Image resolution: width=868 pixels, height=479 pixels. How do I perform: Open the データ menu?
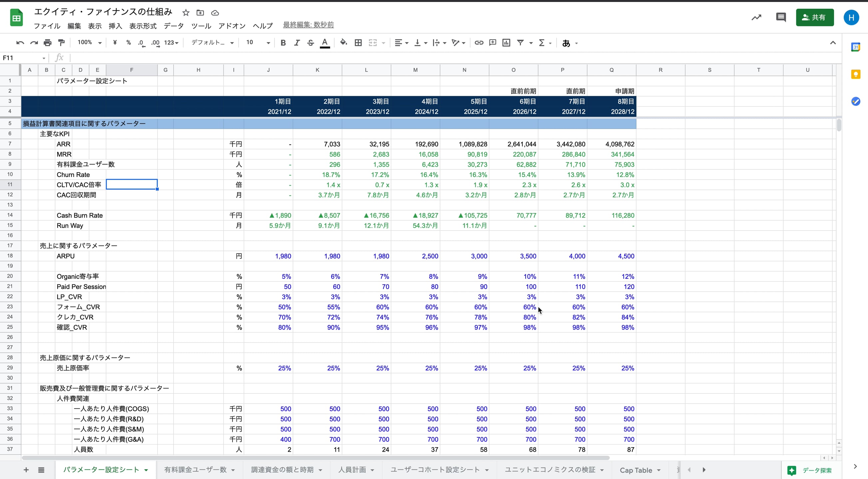point(174,26)
